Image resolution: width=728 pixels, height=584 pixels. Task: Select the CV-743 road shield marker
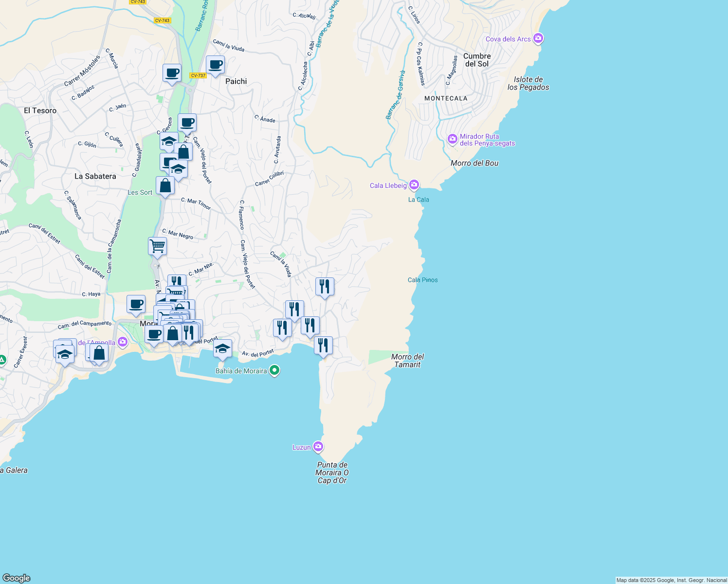[162, 20]
